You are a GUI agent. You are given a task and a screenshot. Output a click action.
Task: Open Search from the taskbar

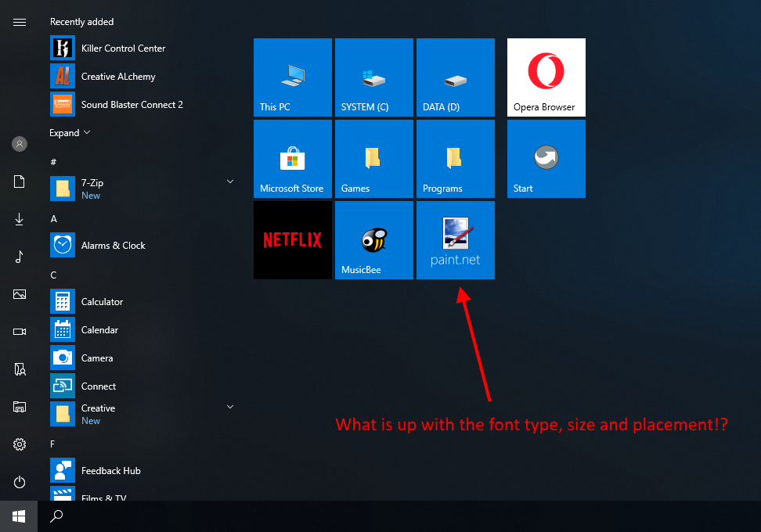pos(56,516)
